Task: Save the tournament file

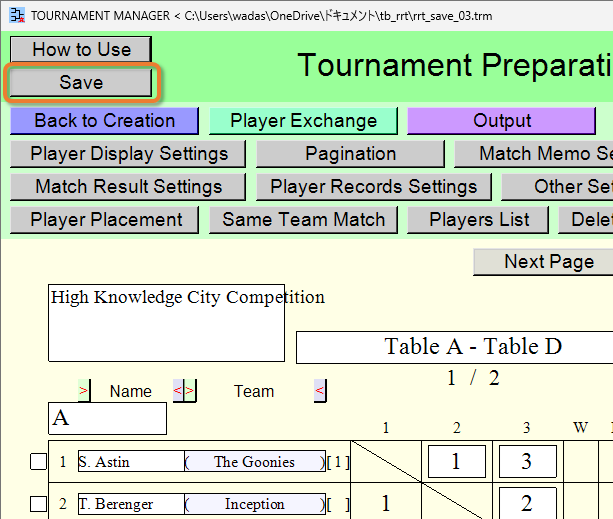Action: [x=81, y=82]
